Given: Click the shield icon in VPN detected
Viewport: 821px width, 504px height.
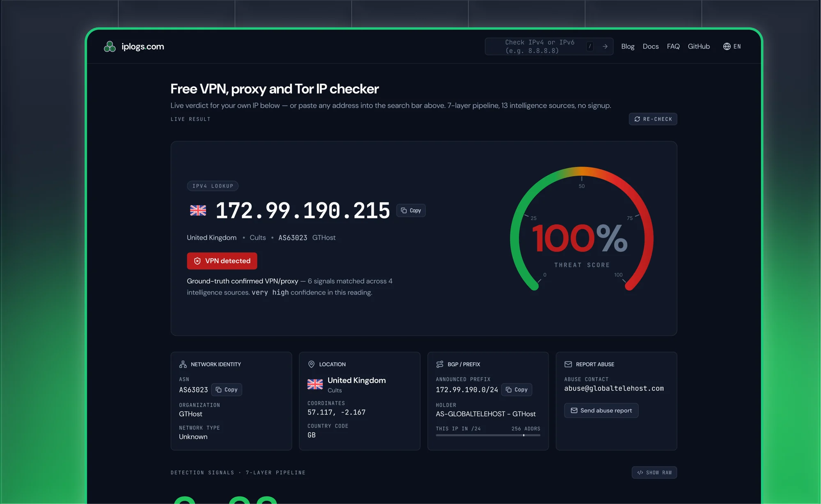Looking at the screenshot, I should tap(197, 261).
